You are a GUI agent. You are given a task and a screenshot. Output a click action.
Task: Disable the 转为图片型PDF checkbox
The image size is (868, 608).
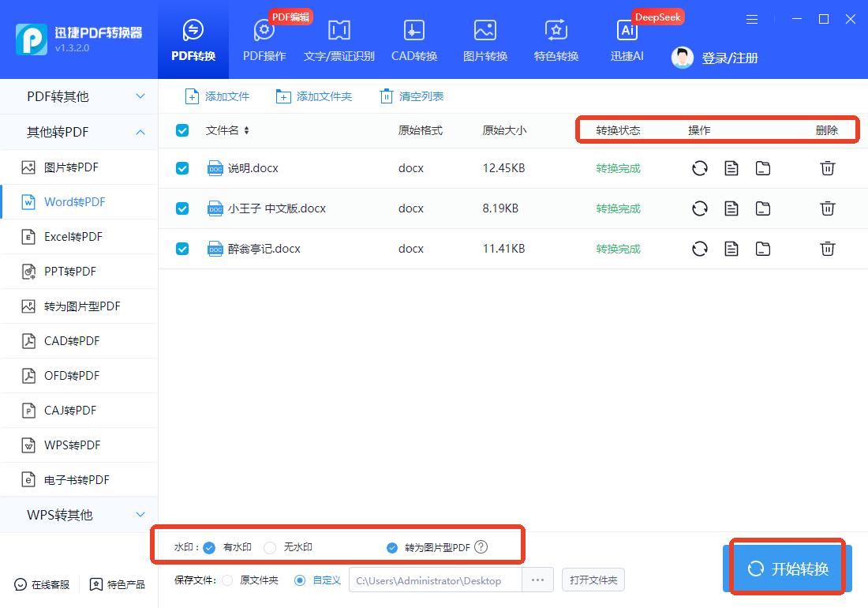pos(391,546)
